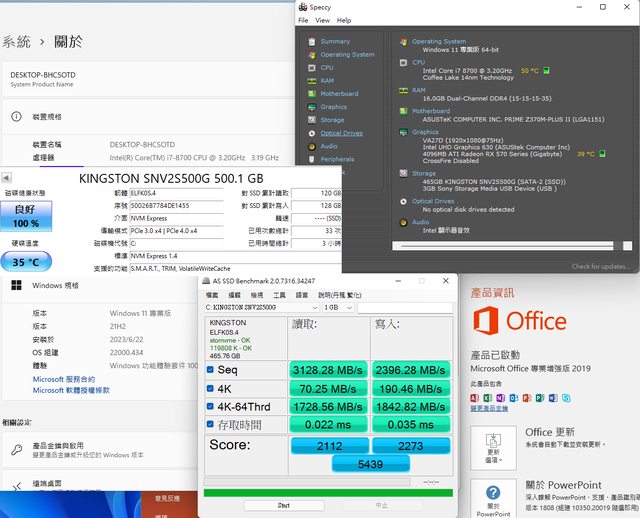The image size is (640, 518).
Task: Open the View menu in Speccy
Action: [322, 20]
